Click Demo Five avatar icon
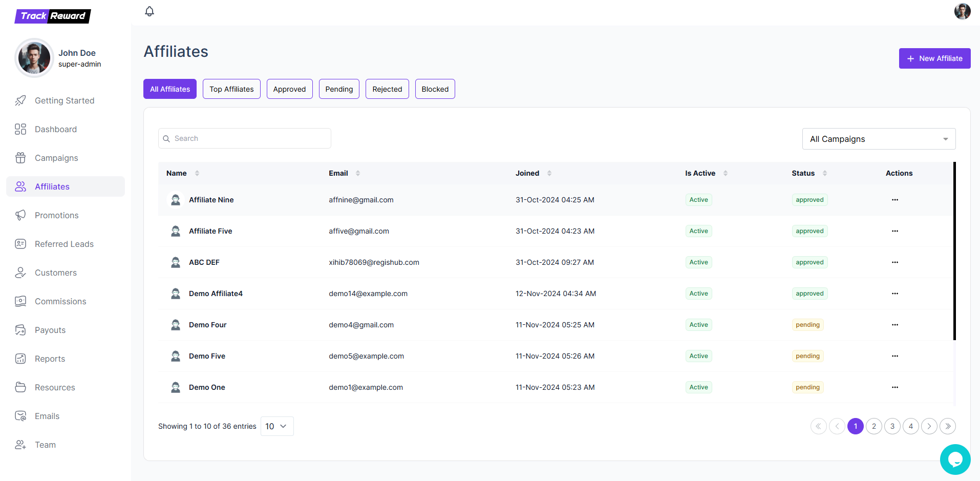This screenshot has width=980, height=481. click(176, 356)
